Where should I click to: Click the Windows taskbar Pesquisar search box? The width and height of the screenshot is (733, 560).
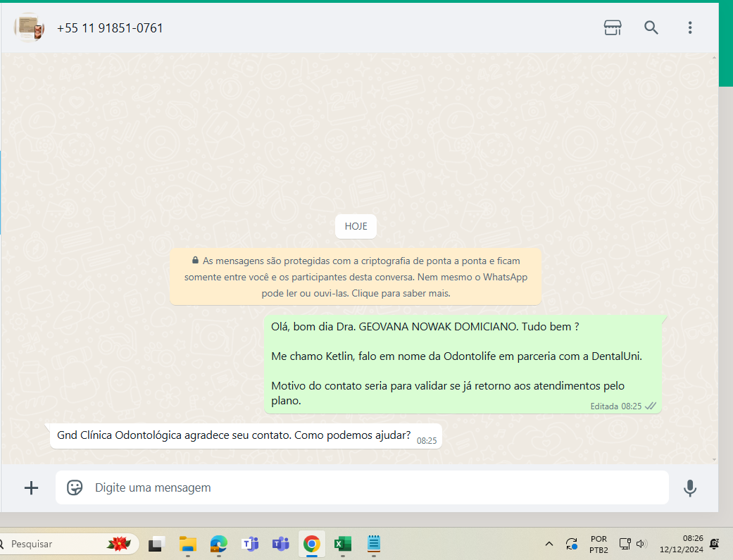pos(69,544)
